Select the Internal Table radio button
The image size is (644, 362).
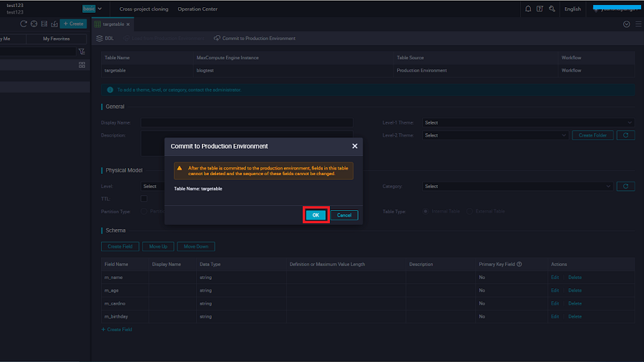point(426,211)
